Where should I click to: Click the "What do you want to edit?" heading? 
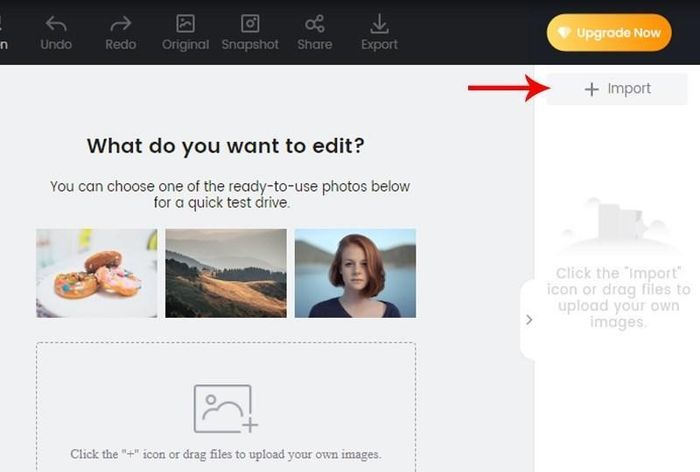point(225,146)
